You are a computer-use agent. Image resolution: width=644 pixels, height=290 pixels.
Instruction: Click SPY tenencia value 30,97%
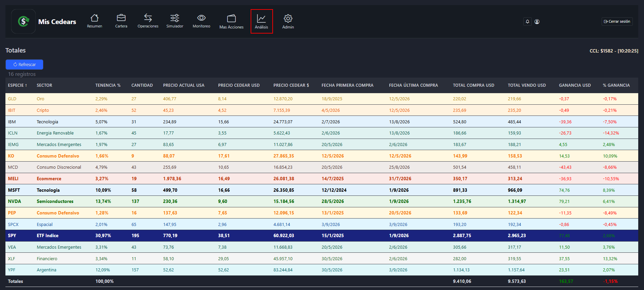pos(103,236)
